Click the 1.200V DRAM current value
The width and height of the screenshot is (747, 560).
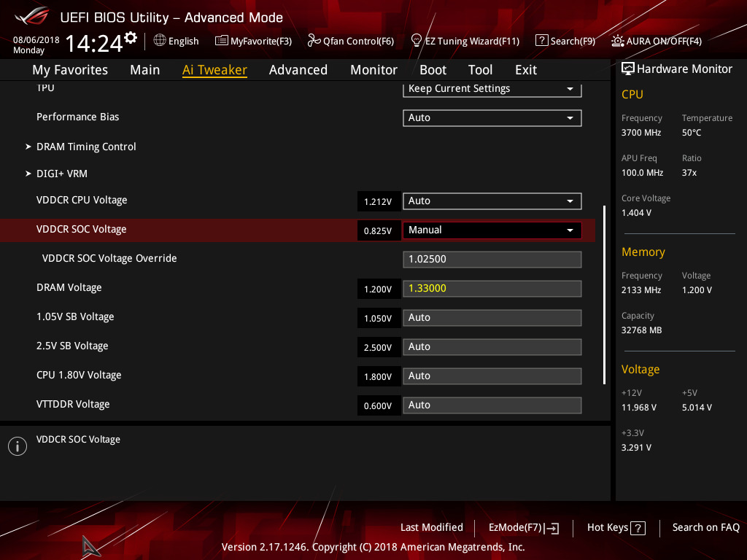point(378,289)
